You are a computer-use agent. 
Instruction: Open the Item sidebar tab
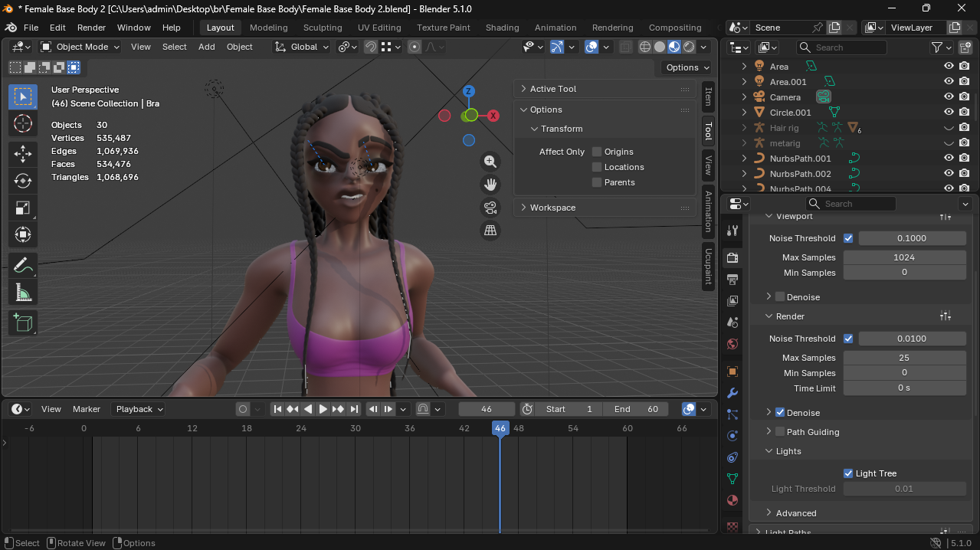pos(708,97)
